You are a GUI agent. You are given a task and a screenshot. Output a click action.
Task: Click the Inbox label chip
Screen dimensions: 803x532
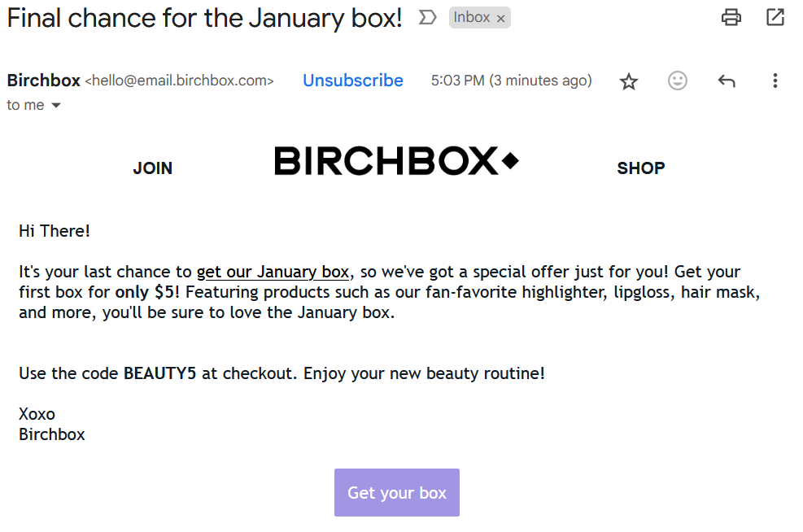[x=472, y=16]
